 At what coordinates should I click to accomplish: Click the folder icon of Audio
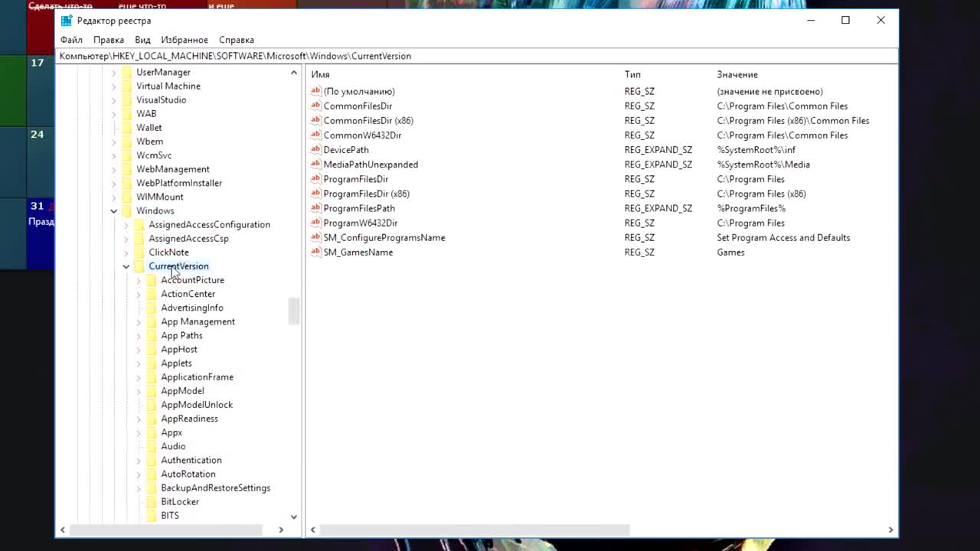pyautogui.click(x=151, y=446)
